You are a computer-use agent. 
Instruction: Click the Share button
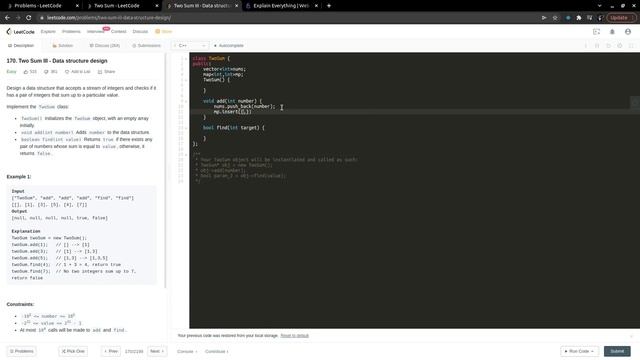click(x=106, y=72)
